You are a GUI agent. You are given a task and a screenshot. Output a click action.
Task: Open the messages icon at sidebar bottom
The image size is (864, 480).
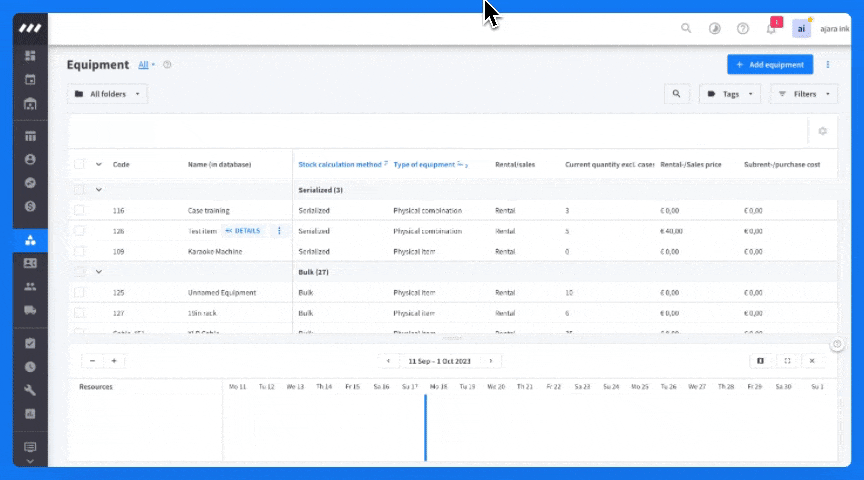coord(30,447)
